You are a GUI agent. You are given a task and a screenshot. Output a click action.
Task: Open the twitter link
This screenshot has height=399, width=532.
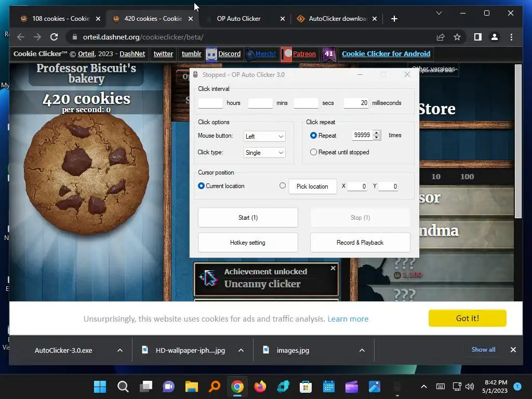pyautogui.click(x=163, y=54)
